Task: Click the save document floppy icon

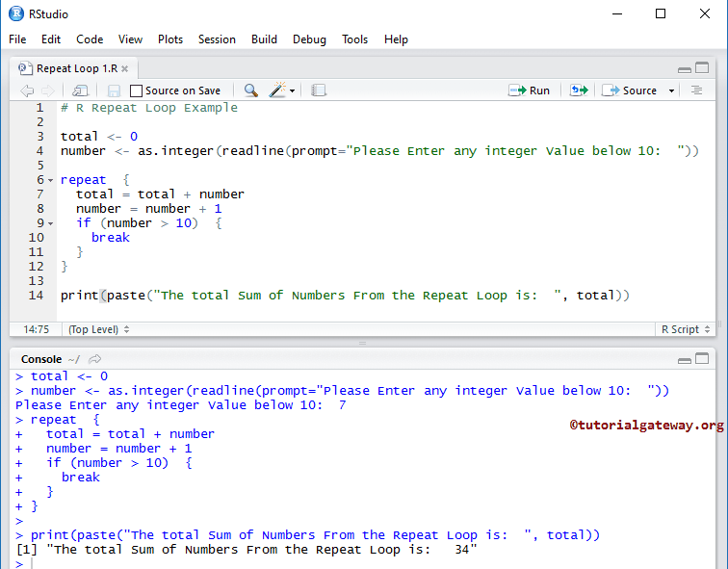Action: tap(114, 91)
